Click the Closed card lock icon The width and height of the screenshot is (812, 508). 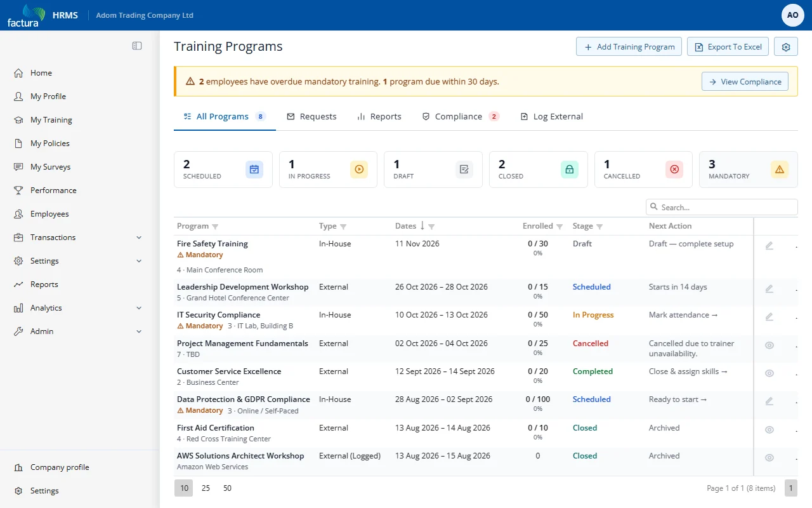click(569, 170)
